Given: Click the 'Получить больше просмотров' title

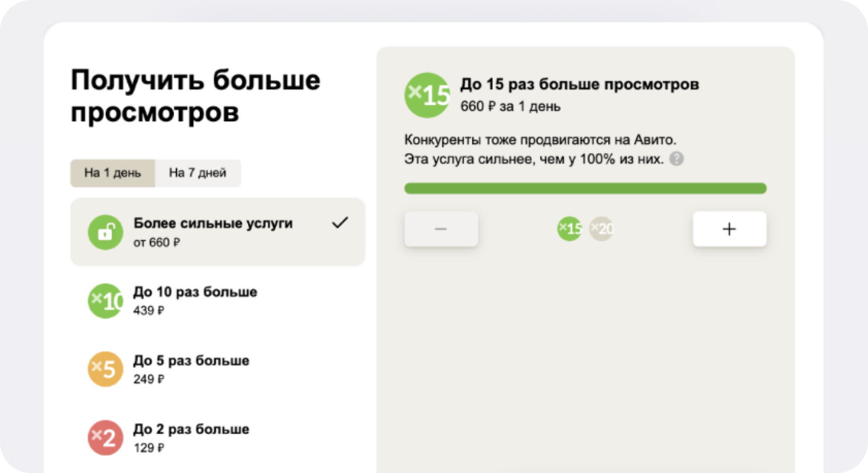Looking at the screenshot, I should 196,96.
